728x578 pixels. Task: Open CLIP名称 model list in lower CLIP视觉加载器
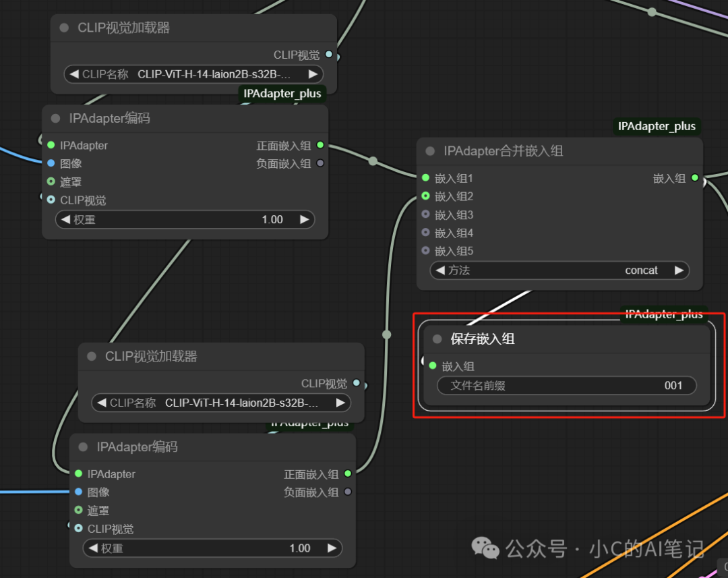tap(221, 403)
